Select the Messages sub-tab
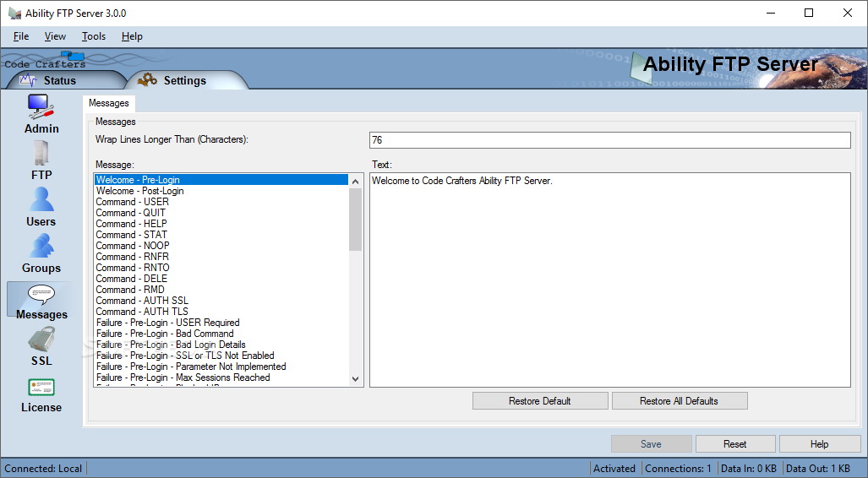Image resolution: width=868 pixels, height=478 pixels. [108, 103]
